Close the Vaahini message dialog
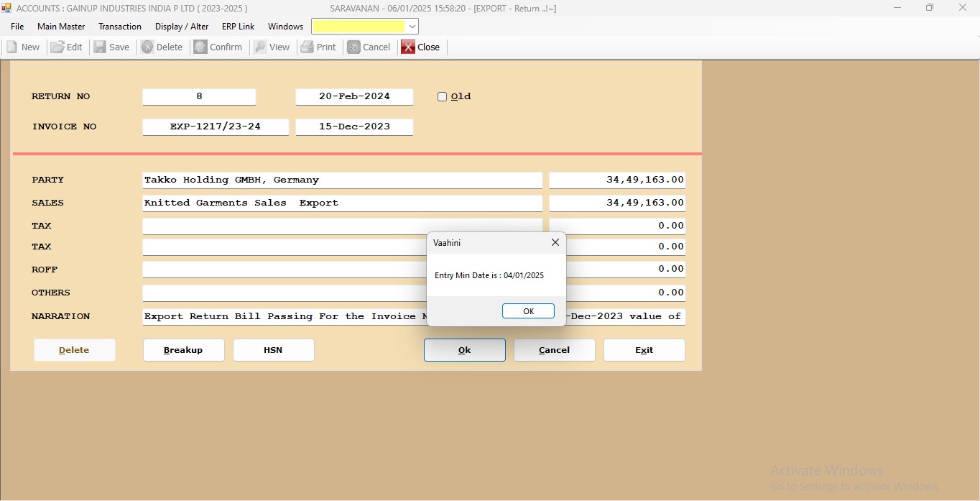This screenshot has height=501, width=980. coord(555,243)
